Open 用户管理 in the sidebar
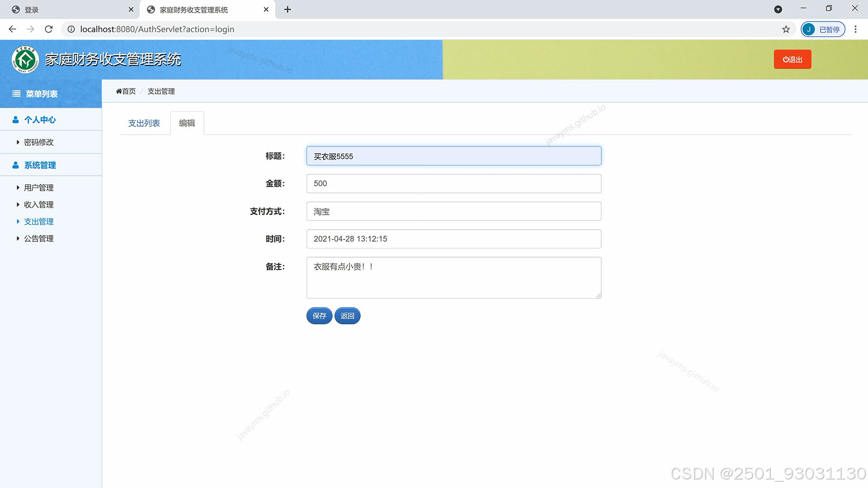 tap(39, 188)
